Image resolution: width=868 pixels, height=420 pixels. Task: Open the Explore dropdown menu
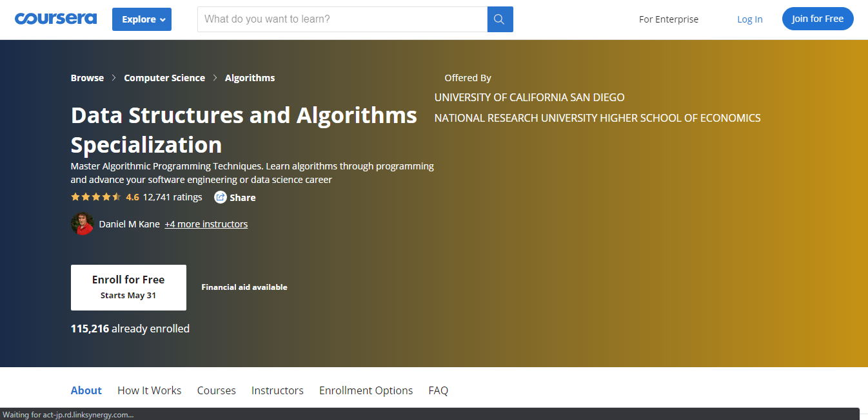coord(141,19)
